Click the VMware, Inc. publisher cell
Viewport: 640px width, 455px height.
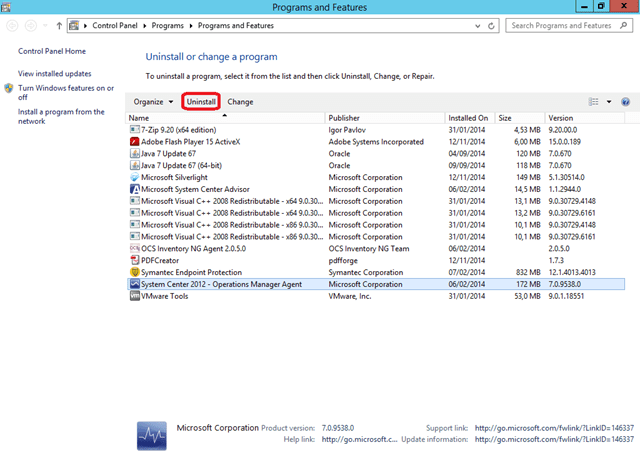click(350, 296)
